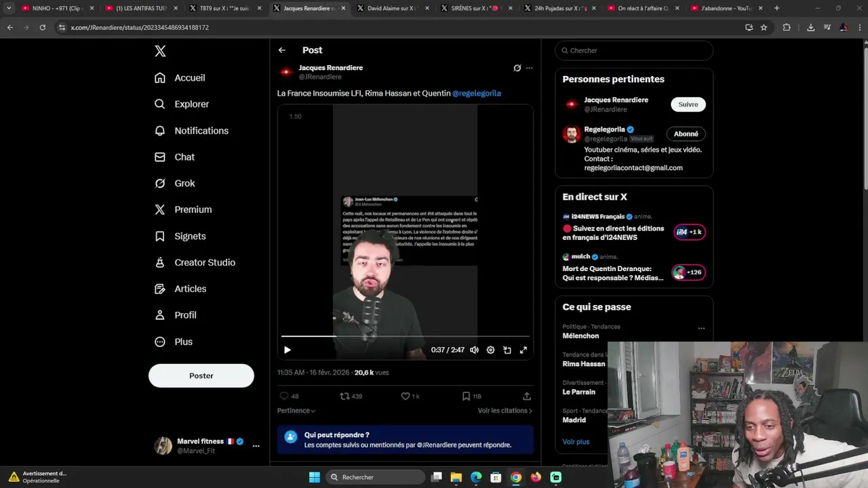Open the tab search dropdown arrow
868x488 pixels.
tap(9, 8)
